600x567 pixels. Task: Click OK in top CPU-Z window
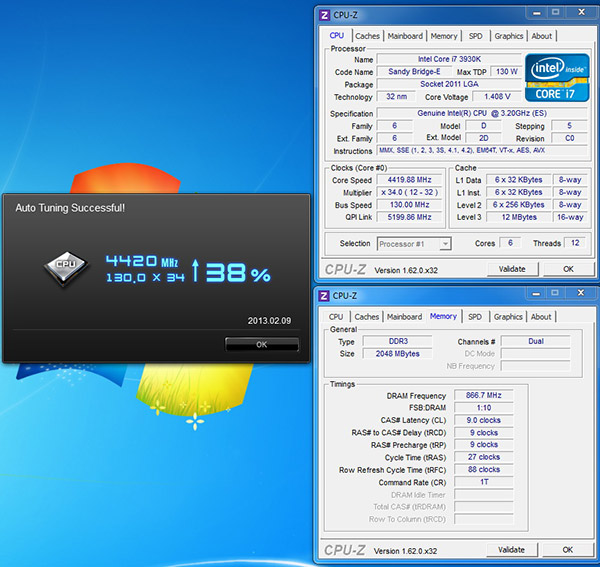pyautogui.click(x=568, y=269)
